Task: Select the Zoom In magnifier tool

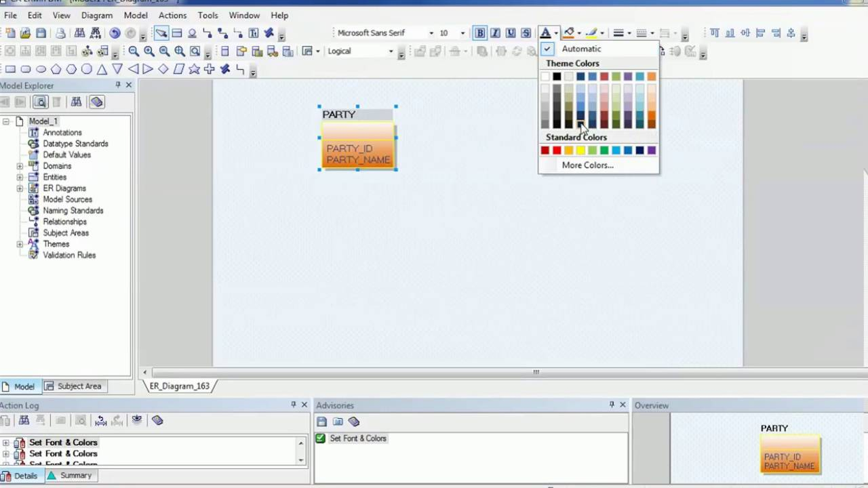Action: pyautogui.click(x=148, y=51)
